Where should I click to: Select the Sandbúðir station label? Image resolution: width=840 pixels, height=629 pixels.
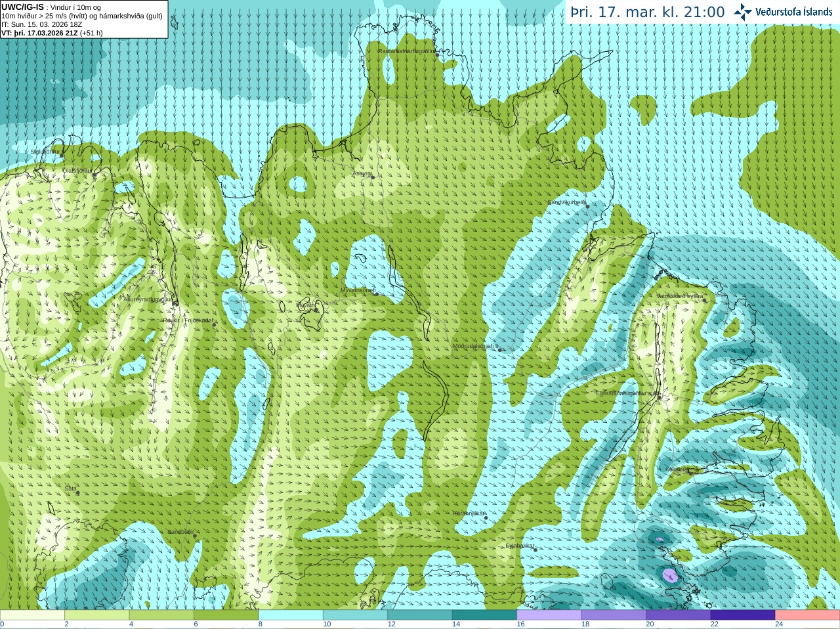[x=180, y=532]
